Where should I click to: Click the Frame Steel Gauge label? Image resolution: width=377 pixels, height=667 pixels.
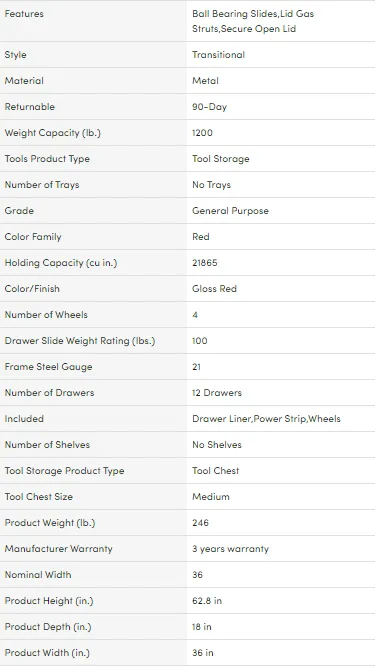[x=48, y=367]
